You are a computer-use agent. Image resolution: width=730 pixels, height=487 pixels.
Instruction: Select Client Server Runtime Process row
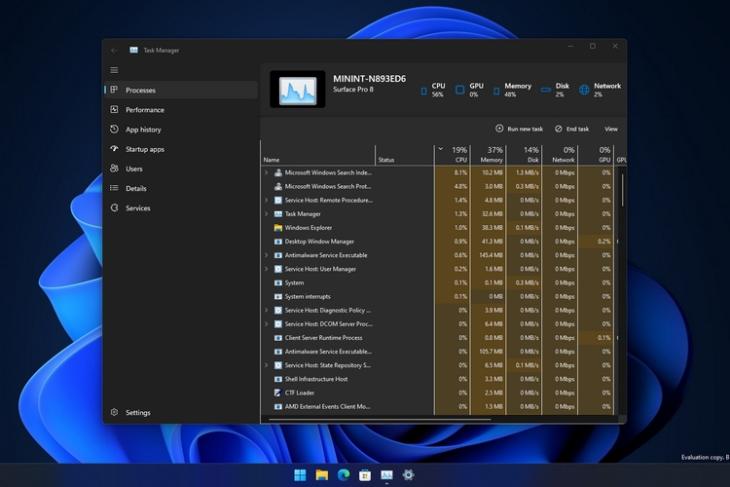(438, 338)
